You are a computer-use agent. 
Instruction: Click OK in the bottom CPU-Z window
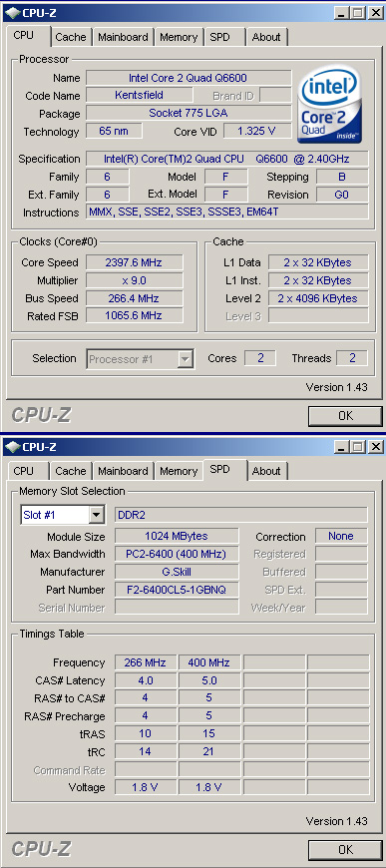pyautogui.click(x=345, y=849)
